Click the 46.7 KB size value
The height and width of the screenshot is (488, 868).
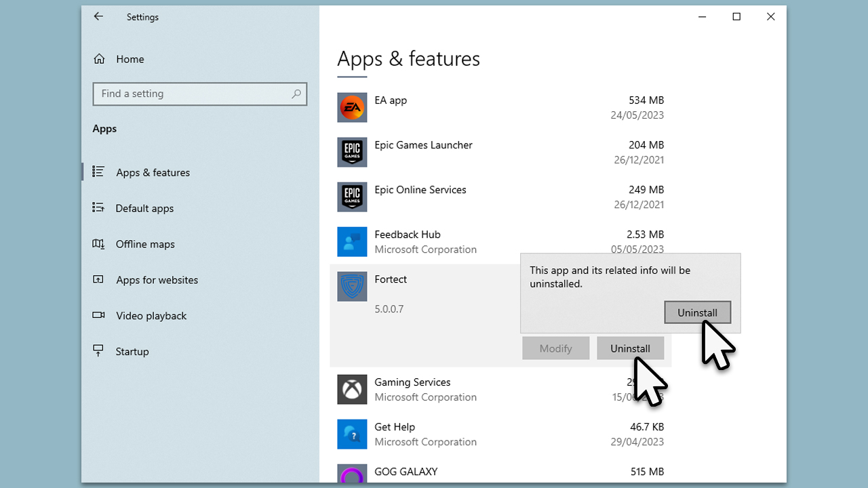coord(647,427)
